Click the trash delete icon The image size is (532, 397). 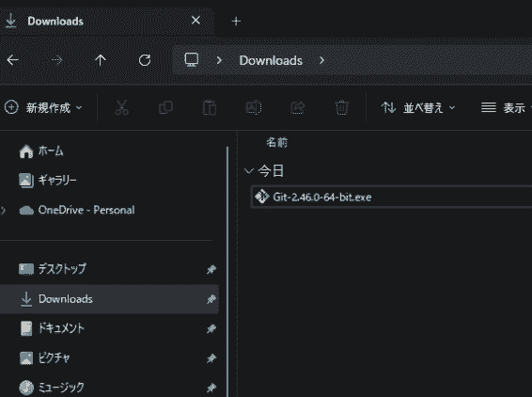(x=341, y=107)
